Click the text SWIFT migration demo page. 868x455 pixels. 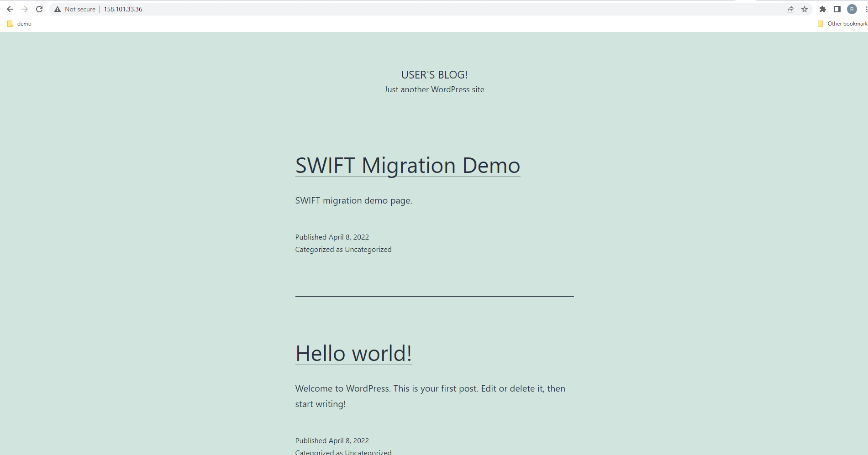(x=354, y=200)
